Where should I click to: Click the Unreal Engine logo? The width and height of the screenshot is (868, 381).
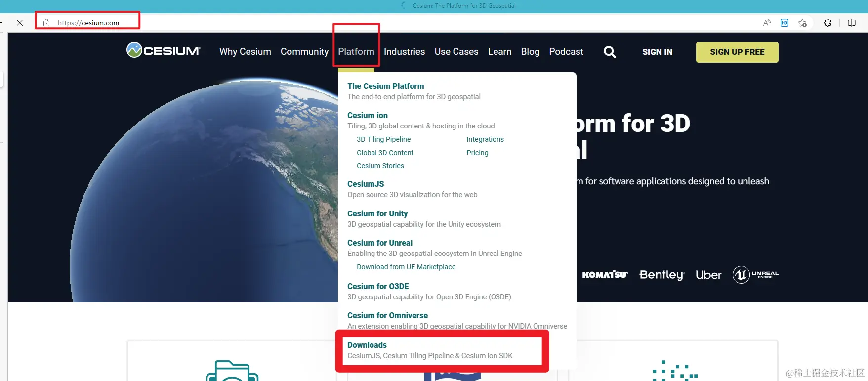pyautogui.click(x=755, y=274)
